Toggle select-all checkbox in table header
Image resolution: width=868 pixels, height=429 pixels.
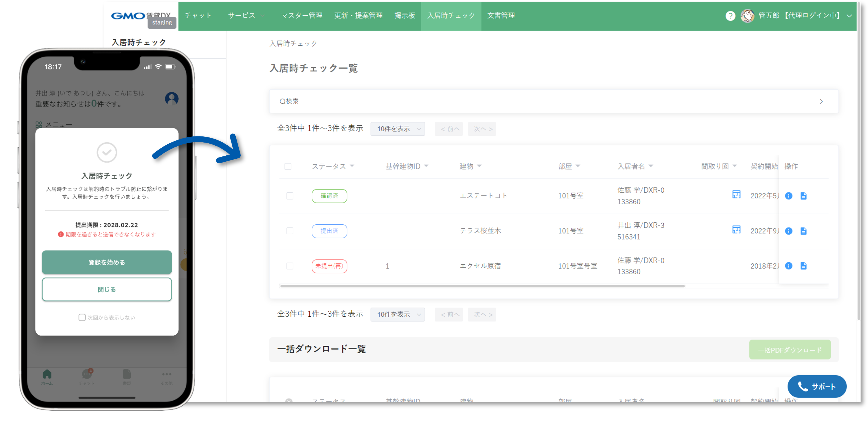288,166
